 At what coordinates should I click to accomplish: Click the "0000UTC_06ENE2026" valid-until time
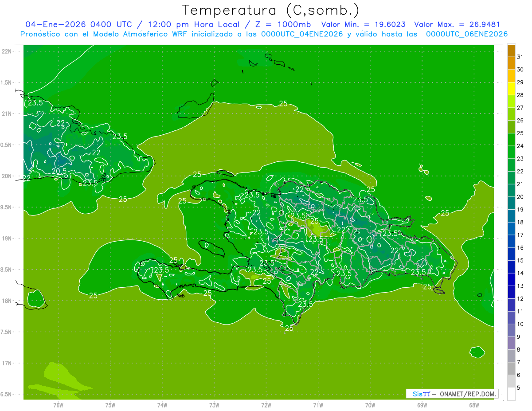point(467,34)
